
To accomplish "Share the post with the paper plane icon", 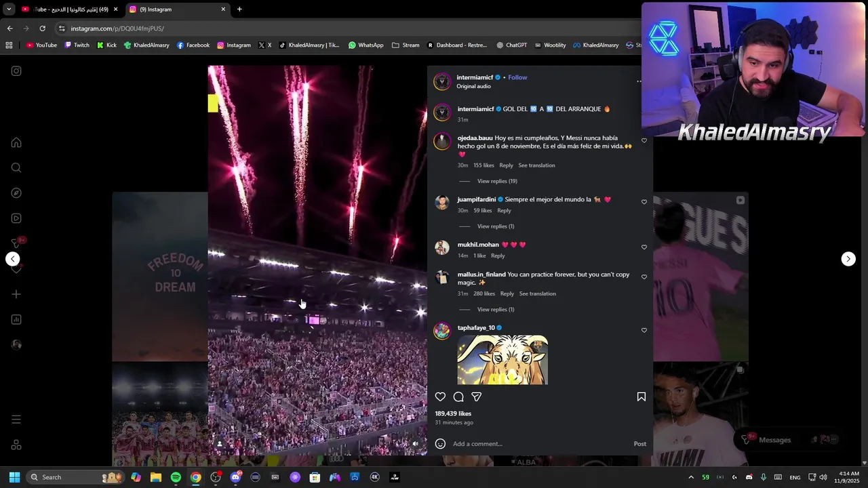I will (477, 397).
